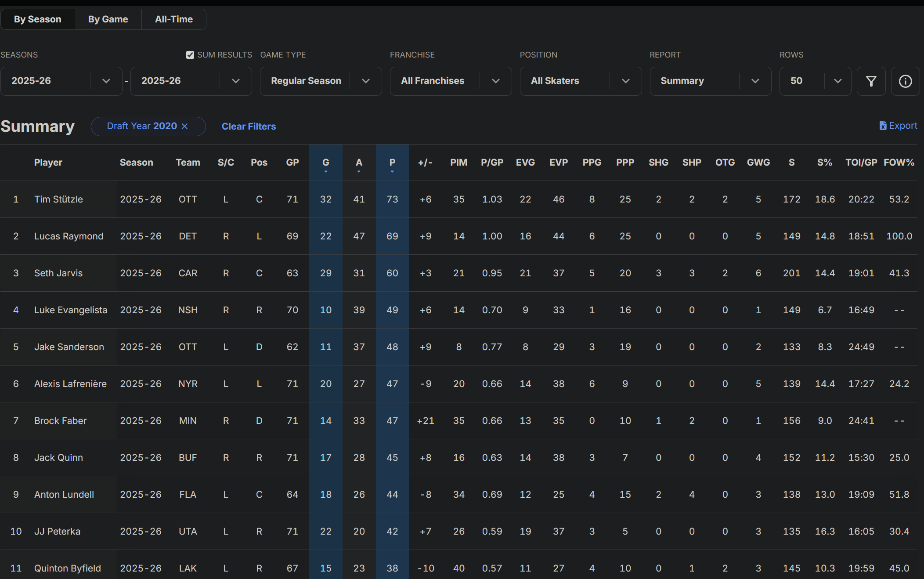The height and width of the screenshot is (579, 924).
Task: Select the By Season tab
Action: [38, 19]
